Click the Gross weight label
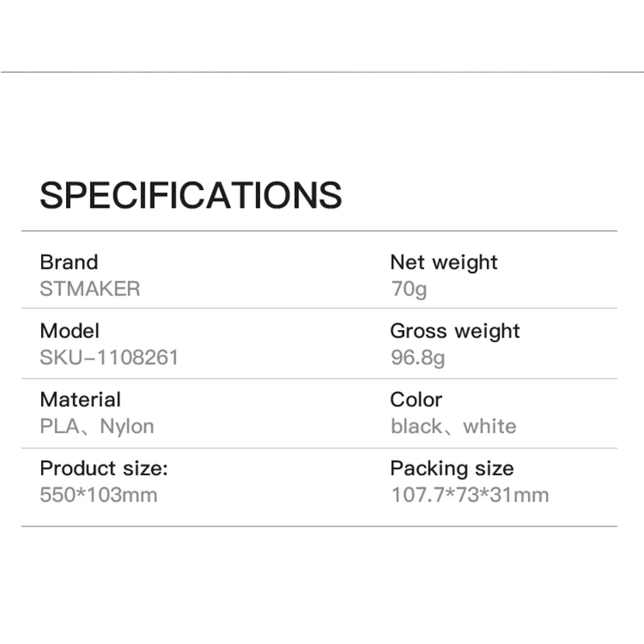 tap(455, 331)
